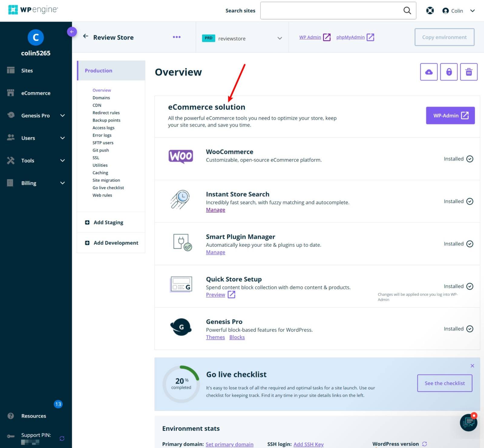Click the 13 notifications badge
This screenshot has width=484, height=448.
pos(58,404)
